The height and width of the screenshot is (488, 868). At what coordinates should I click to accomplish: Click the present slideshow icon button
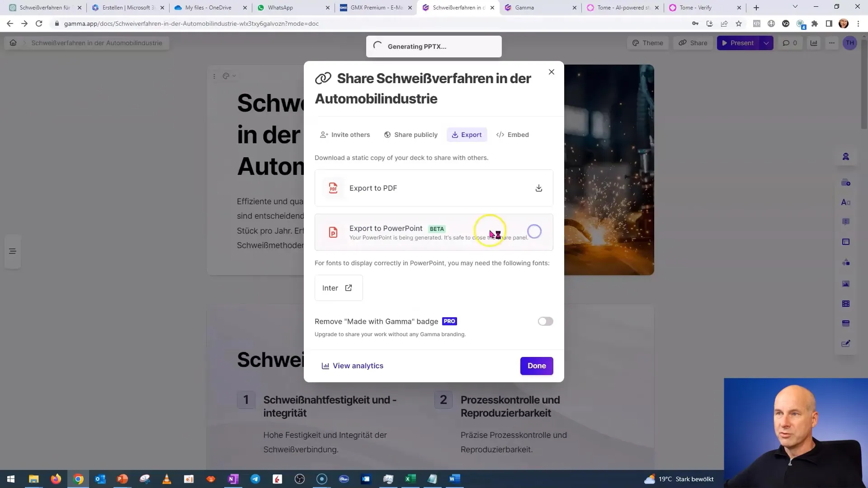pos(737,42)
